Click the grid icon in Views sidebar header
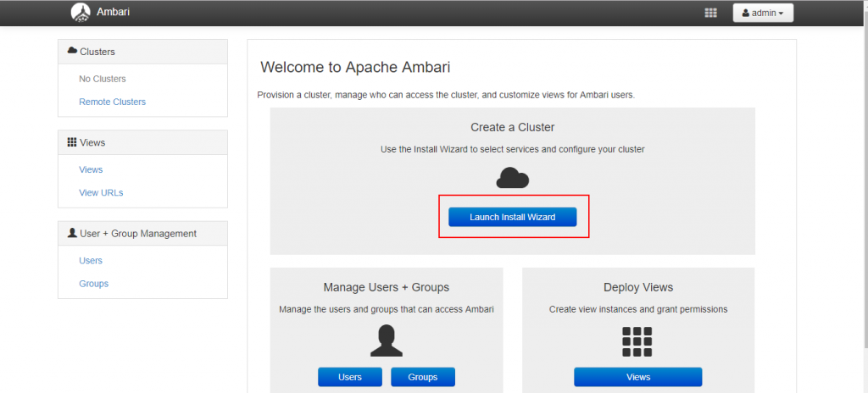Image resolution: width=868 pixels, height=393 pixels. 72,142
